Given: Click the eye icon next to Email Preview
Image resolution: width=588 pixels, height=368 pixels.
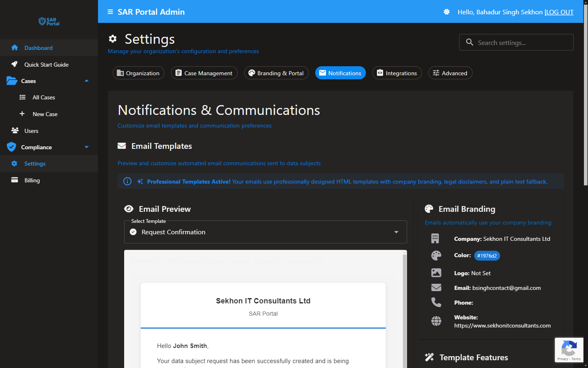Looking at the screenshot, I should coord(128,209).
